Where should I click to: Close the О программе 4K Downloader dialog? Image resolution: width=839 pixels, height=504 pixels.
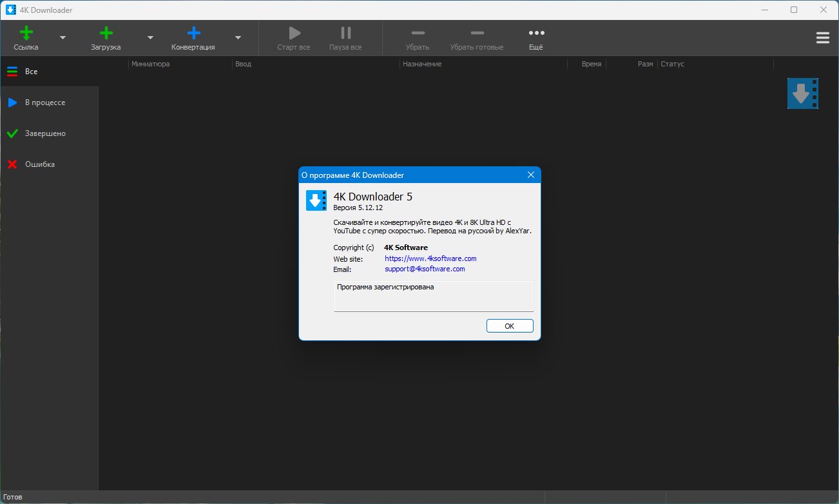pyautogui.click(x=531, y=175)
